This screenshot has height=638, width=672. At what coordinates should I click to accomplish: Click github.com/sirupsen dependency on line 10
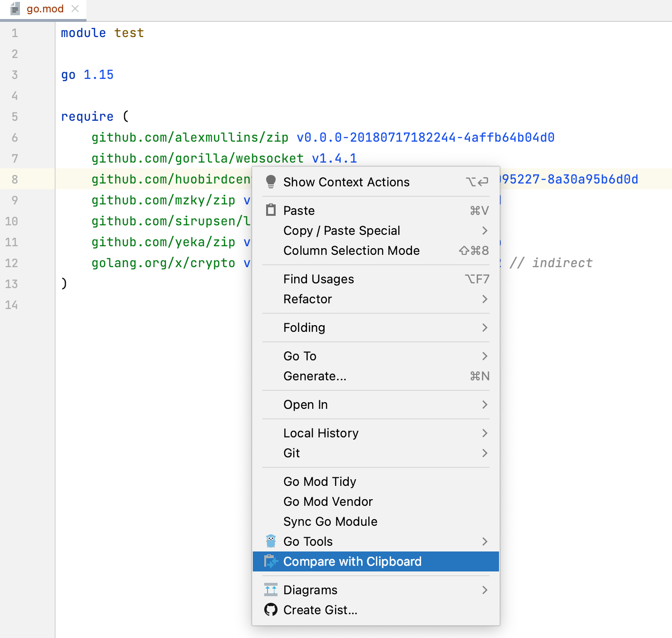171,221
